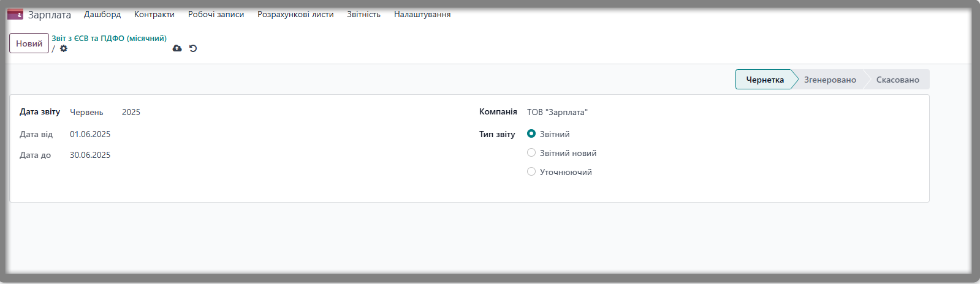Click the Дата звіту label

pyautogui.click(x=40, y=111)
